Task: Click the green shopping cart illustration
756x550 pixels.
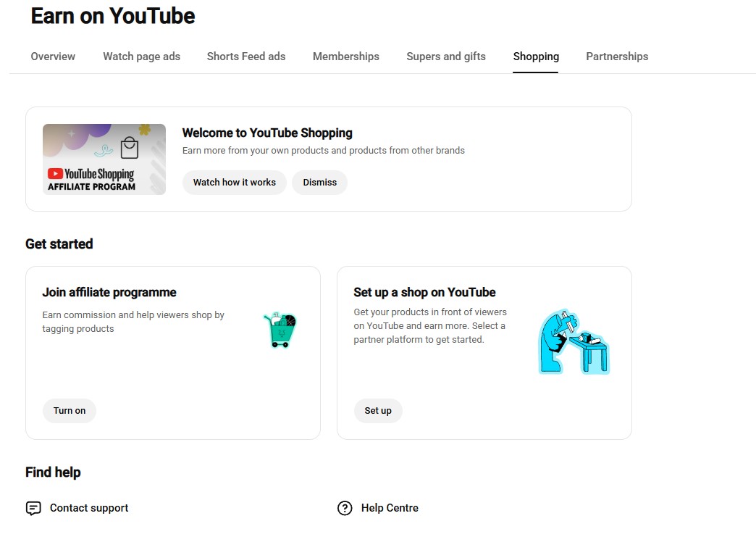Action: (280, 330)
